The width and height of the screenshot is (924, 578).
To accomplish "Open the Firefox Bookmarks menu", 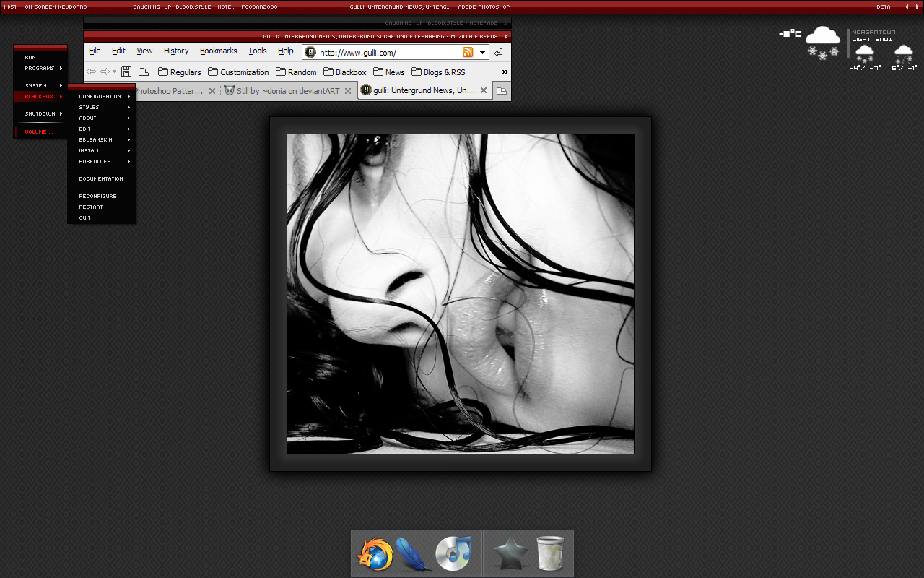I will pos(219,51).
